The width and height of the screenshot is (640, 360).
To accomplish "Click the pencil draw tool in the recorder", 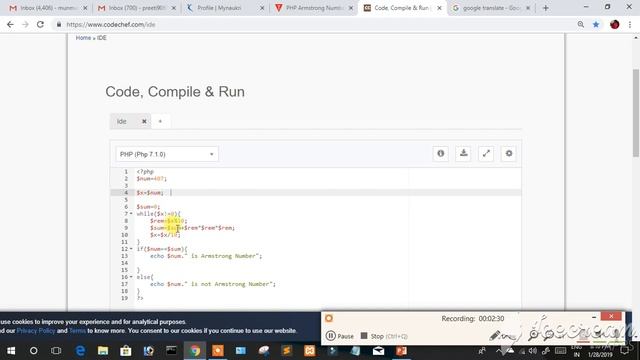I will pyautogui.click(x=495, y=336).
